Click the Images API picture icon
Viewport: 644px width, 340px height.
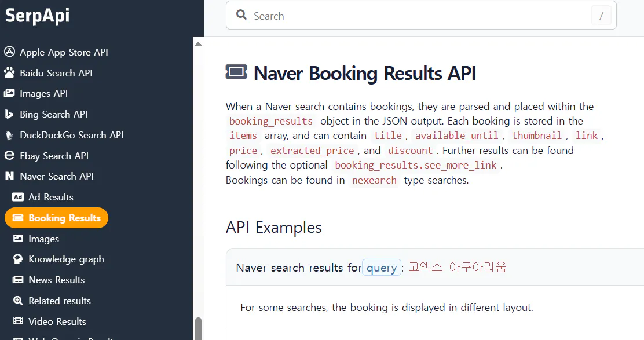9,93
